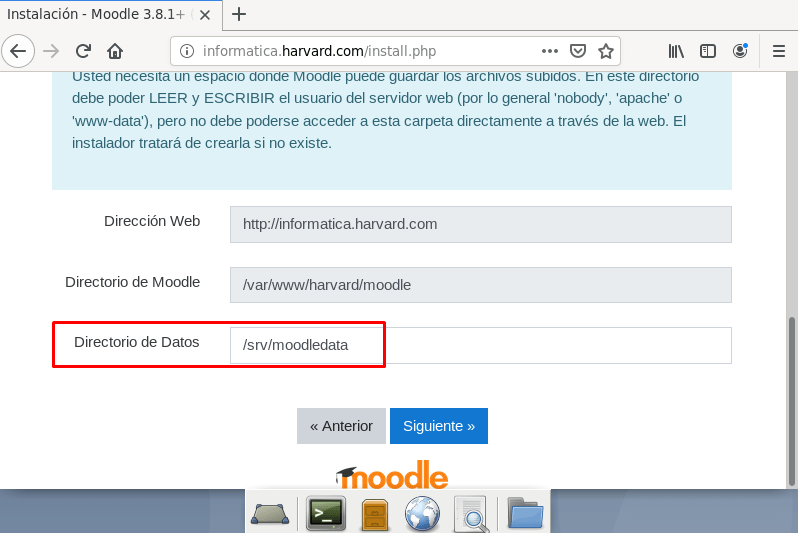Bookmark this page with the star

click(606, 51)
